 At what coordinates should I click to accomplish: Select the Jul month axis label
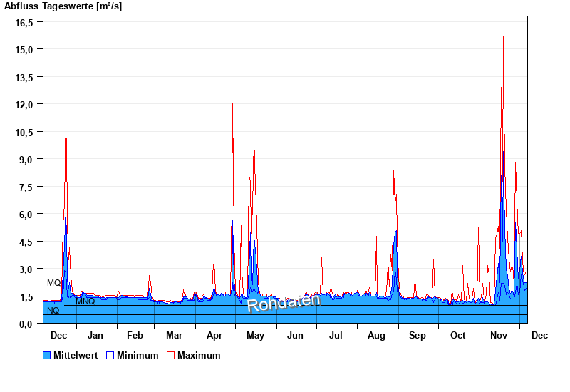point(336,335)
